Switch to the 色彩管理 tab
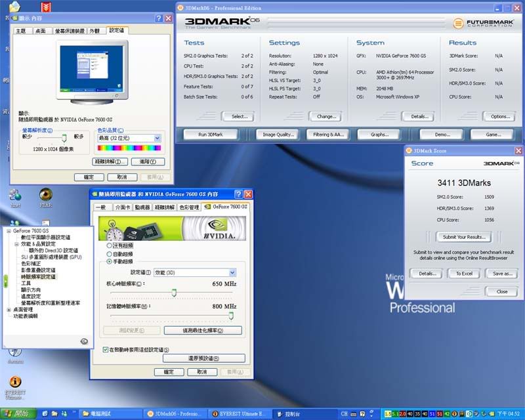Viewport: 525px width, 420px height. tap(189, 207)
